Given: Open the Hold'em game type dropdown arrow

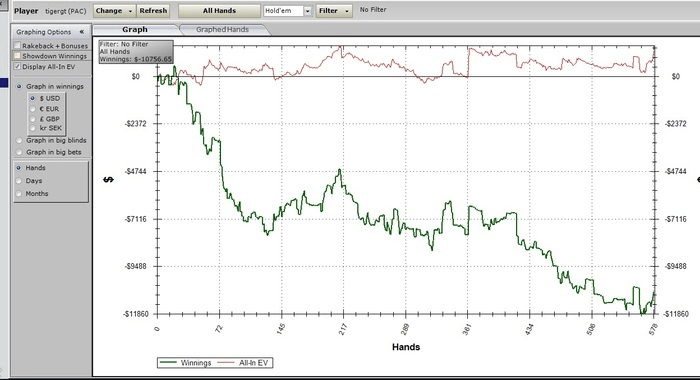Looking at the screenshot, I should click(308, 11).
